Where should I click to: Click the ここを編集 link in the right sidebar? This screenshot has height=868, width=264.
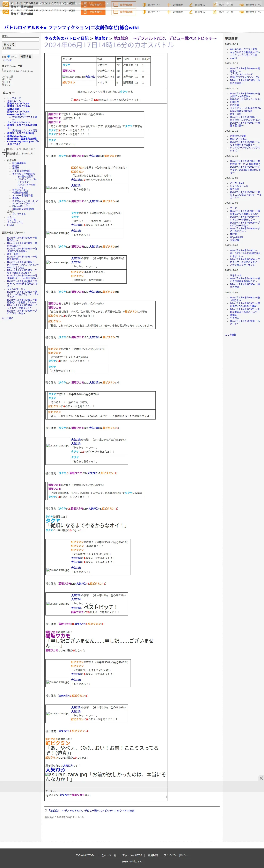tap(230, 335)
